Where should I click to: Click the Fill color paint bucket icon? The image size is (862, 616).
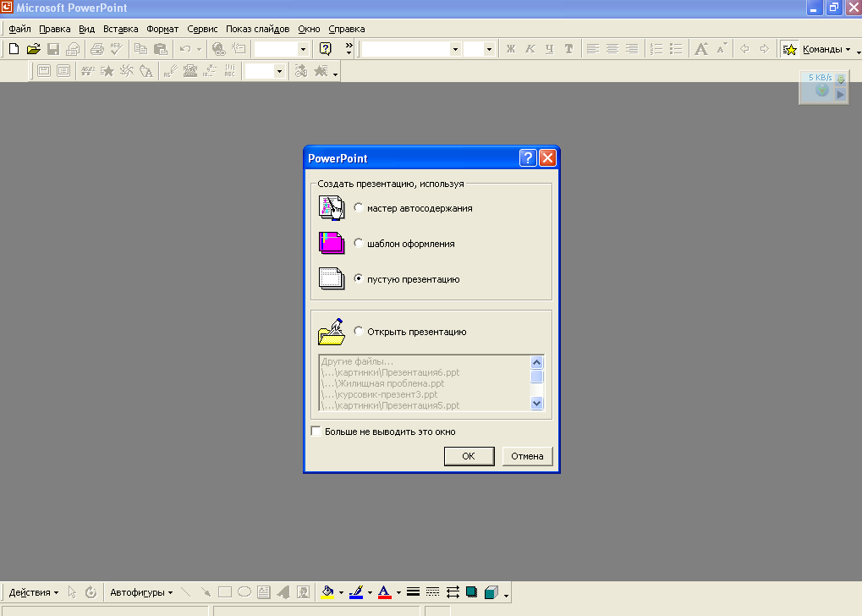(x=327, y=592)
